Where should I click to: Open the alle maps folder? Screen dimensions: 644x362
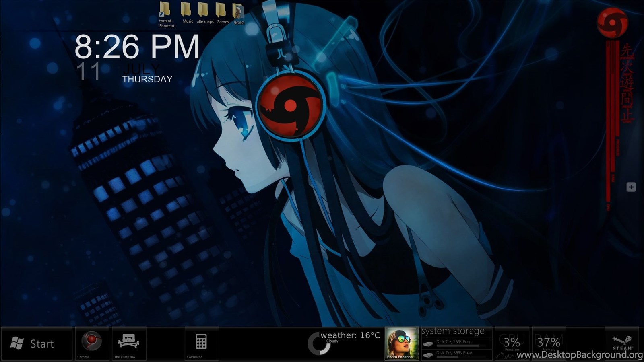204,10
